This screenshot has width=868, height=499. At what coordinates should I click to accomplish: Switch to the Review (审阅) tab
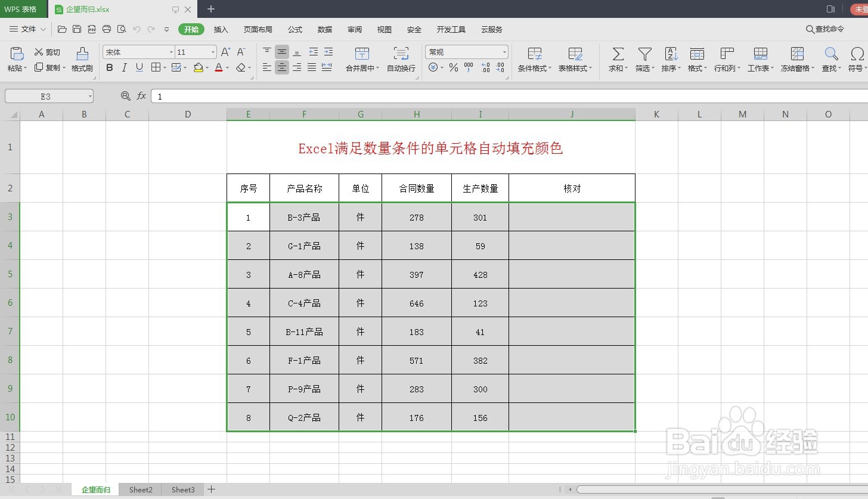(x=355, y=29)
